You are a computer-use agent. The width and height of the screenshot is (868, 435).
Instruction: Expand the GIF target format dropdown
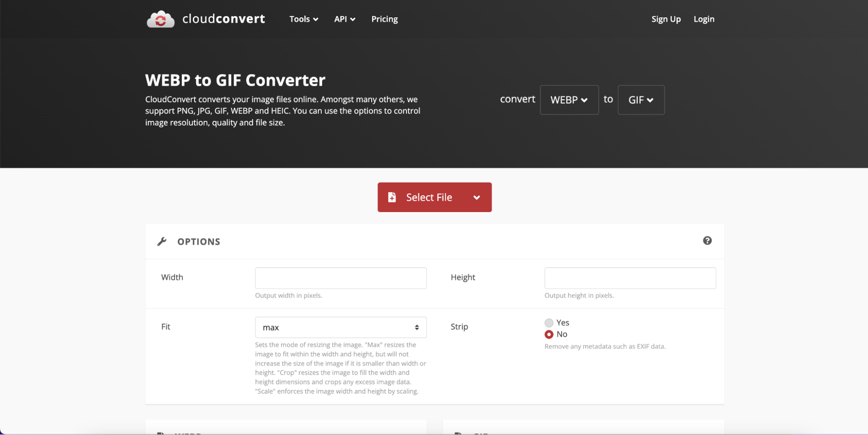(641, 100)
